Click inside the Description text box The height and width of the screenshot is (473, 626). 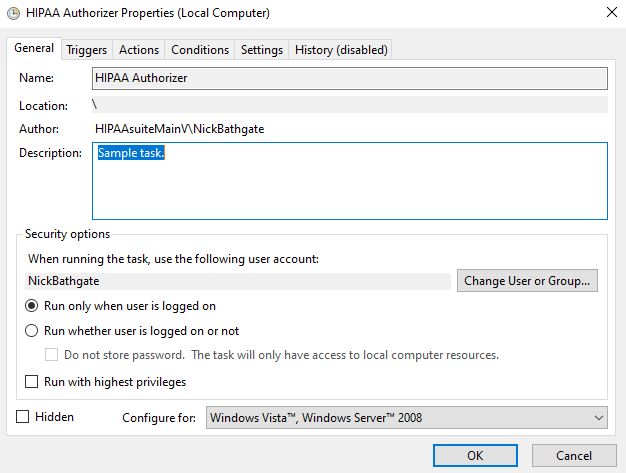(x=350, y=181)
